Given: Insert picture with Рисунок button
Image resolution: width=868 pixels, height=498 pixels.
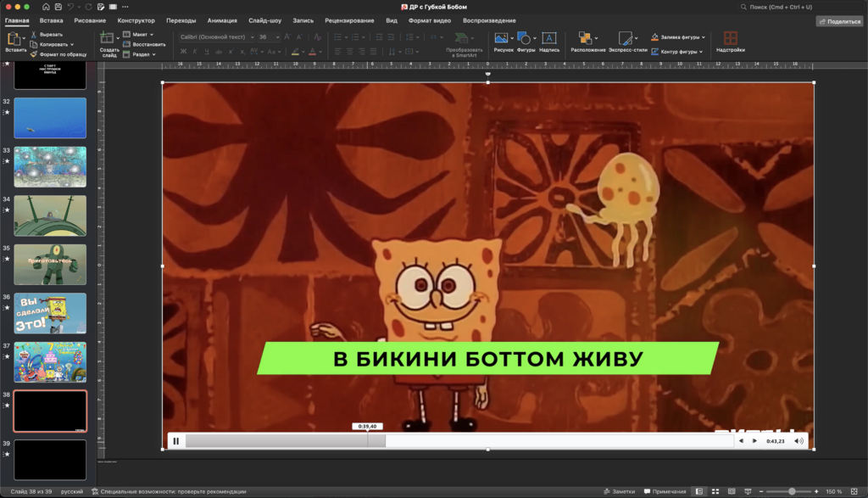Looking at the screenshot, I should 504,42.
